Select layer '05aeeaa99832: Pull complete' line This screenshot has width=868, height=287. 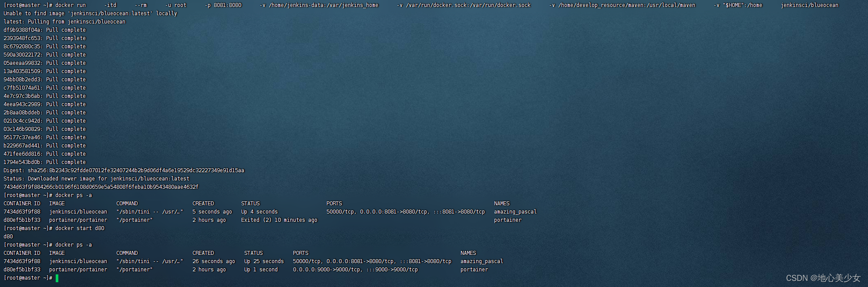pyautogui.click(x=45, y=63)
